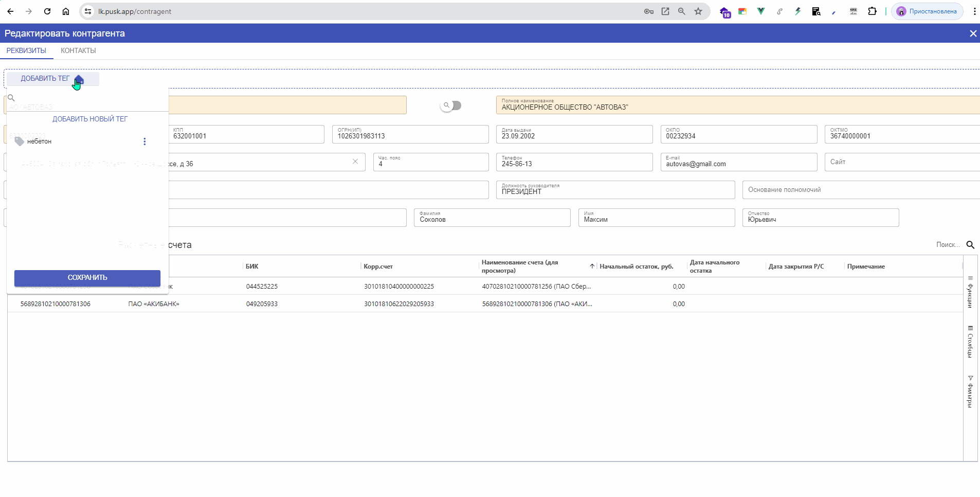The height and width of the screenshot is (497, 980).
Task: Open the Chrome three-dot menu
Action: (x=974, y=11)
